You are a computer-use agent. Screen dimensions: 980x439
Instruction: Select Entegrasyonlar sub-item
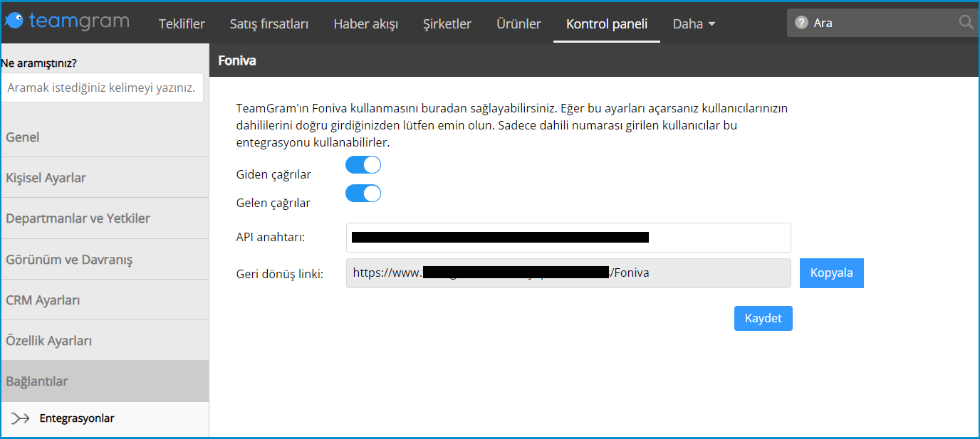coord(77,418)
